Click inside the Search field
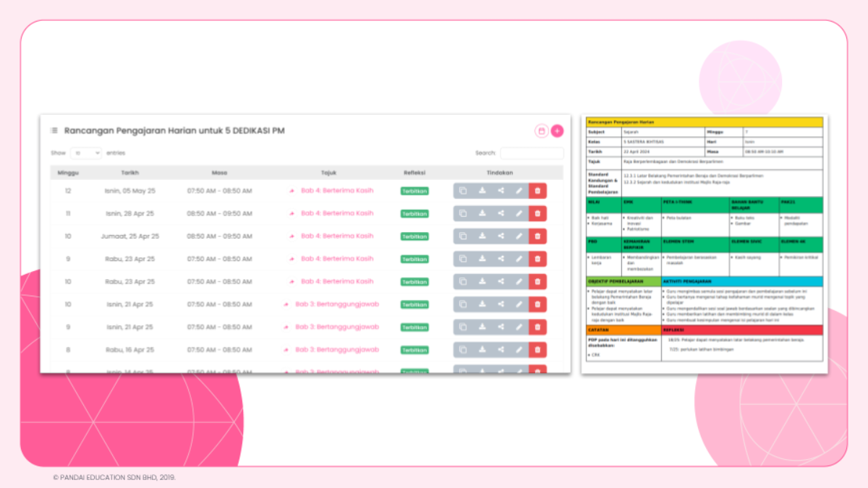 point(532,153)
